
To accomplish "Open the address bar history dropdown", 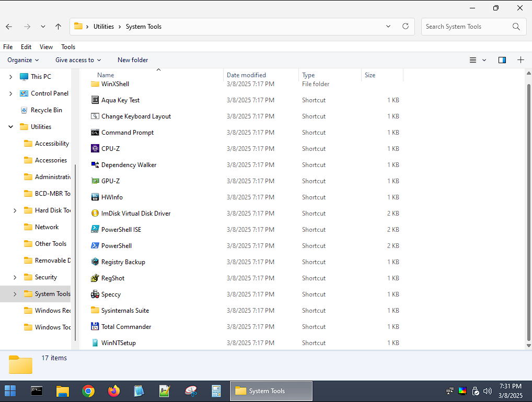I will click(x=388, y=27).
